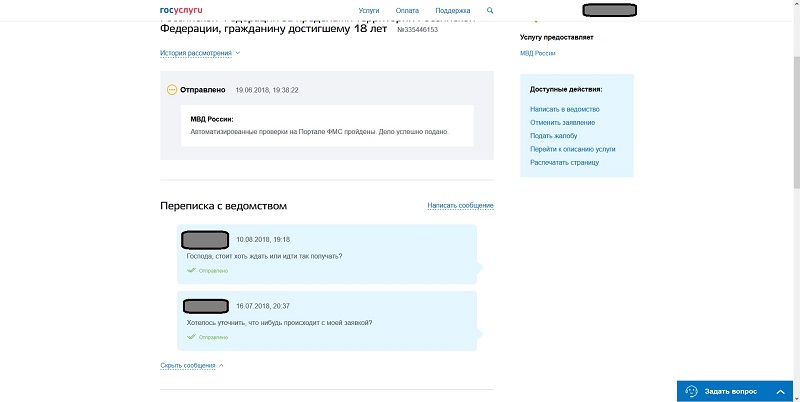
Task: Click the sent checkmark under the 10.08.2018 message
Action: pyautogui.click(x=191, y=271)
